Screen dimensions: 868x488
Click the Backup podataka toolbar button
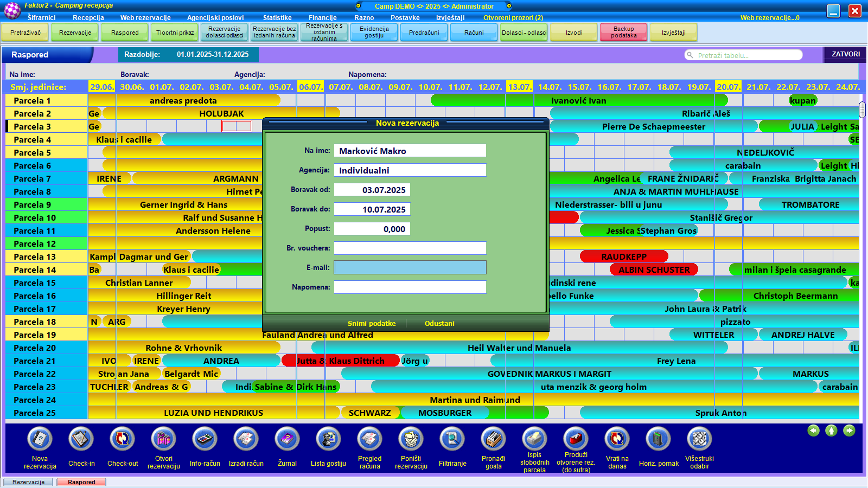point(624,33)
